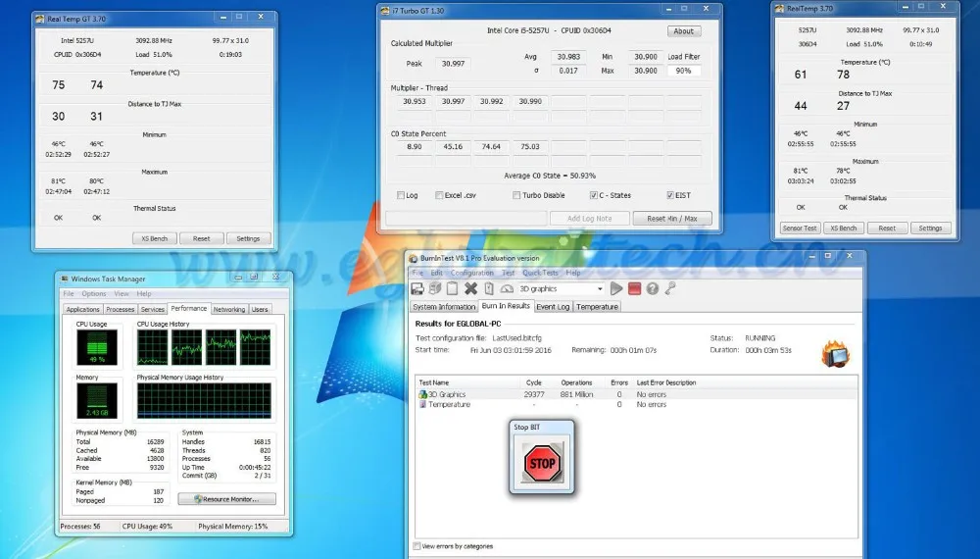This screenshot has height=559, width=980.
Task: Click the key license icon in BurnInTest toolbar
Action: tap(670, 288)
